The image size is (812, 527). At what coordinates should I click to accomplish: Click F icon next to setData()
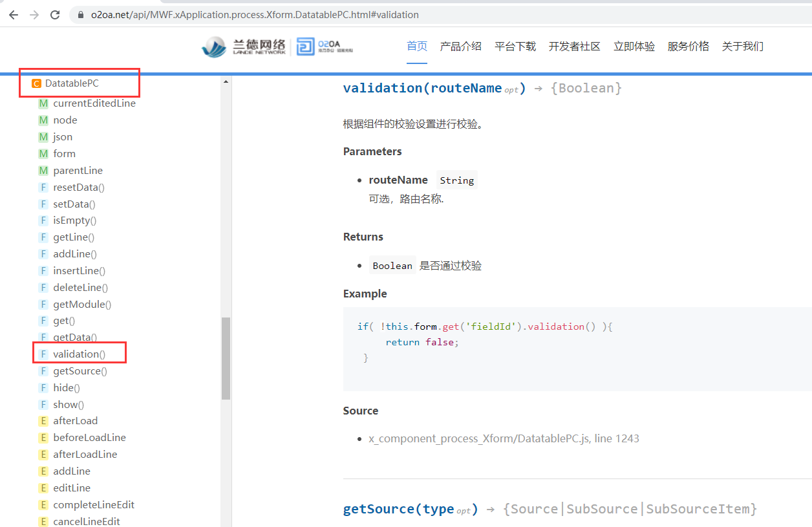[x=43, y=204]
